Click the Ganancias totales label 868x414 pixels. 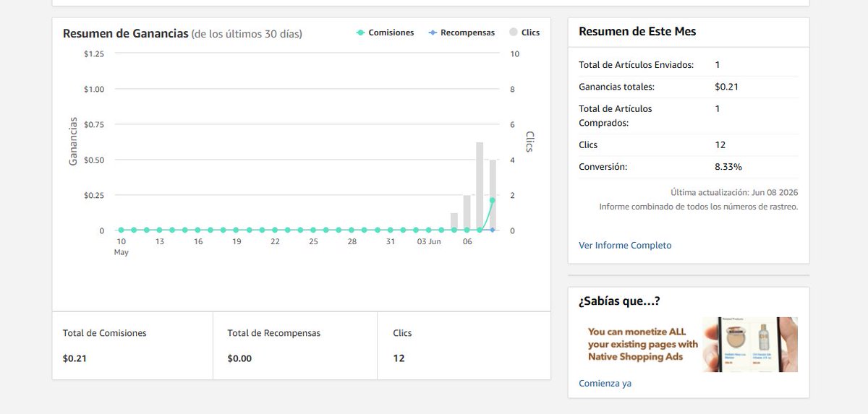pos(616,87)
